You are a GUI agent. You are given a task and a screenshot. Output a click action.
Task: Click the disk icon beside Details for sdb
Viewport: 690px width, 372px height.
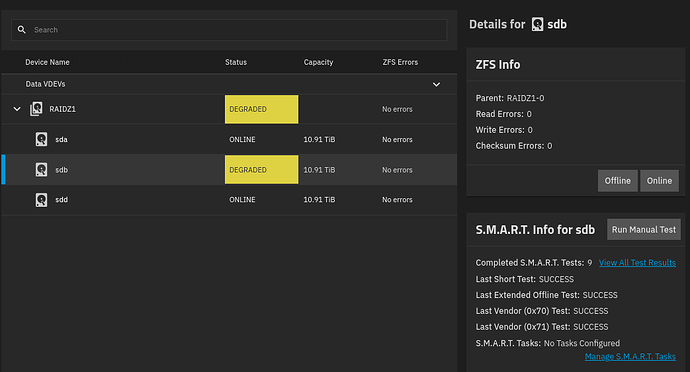[x=537, y=24]
